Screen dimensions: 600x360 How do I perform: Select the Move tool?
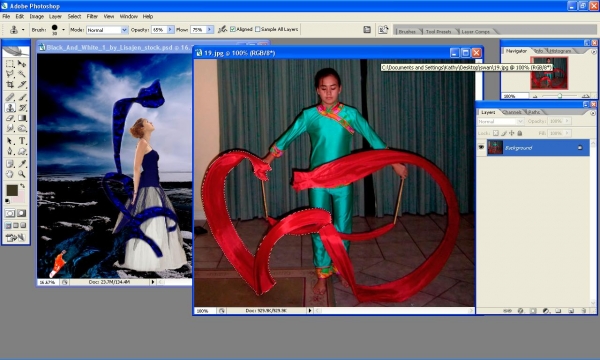click(22, 64)
